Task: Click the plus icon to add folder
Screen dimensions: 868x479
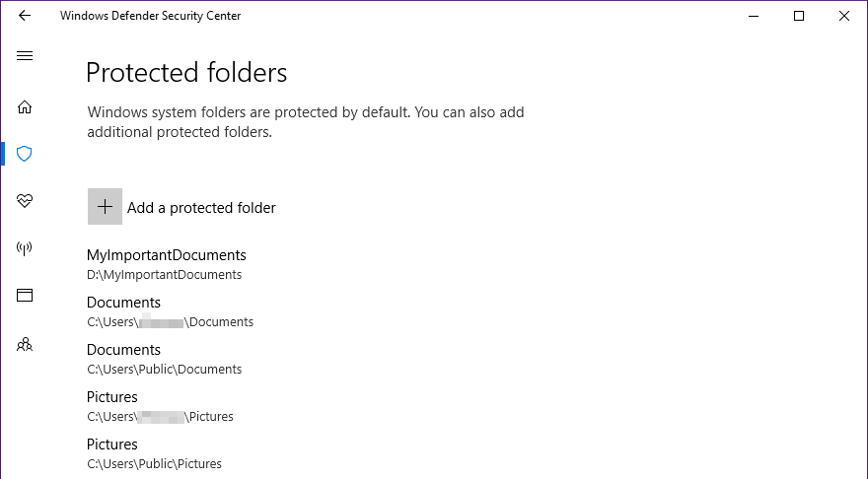Action: point(105,207)
